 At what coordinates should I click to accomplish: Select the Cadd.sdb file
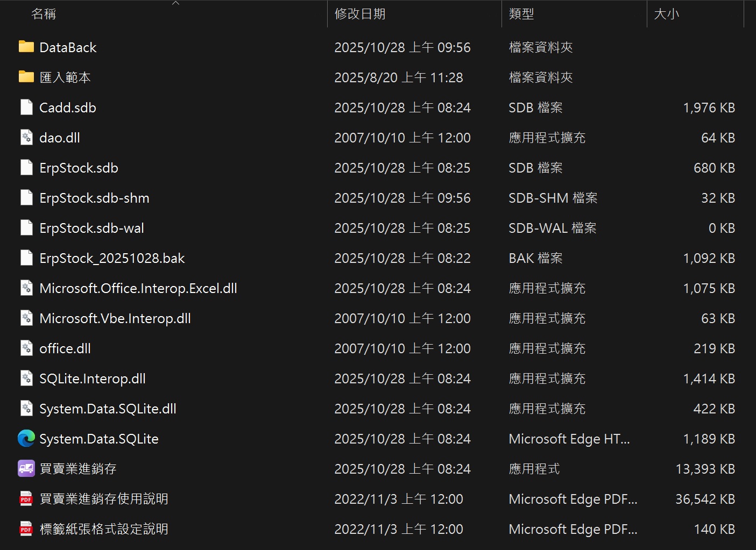coord(67,107)
